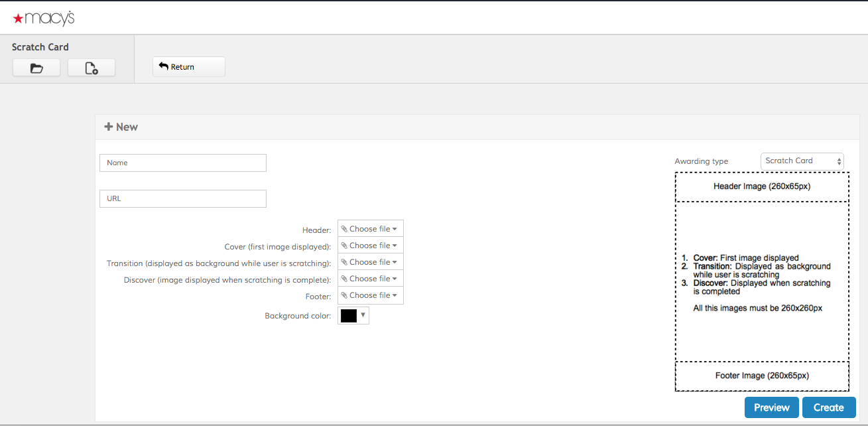Image resolution: width=868 pixels, height=426 pixels.
Task: Click the Macy's star logo
Action: click(x=19, y=19)
